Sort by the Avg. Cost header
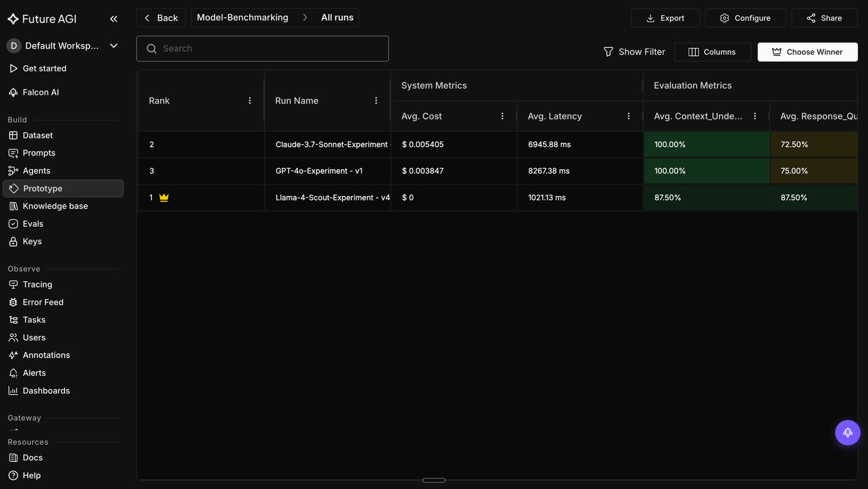Screen dimensions: 868x489 (422, 116)
